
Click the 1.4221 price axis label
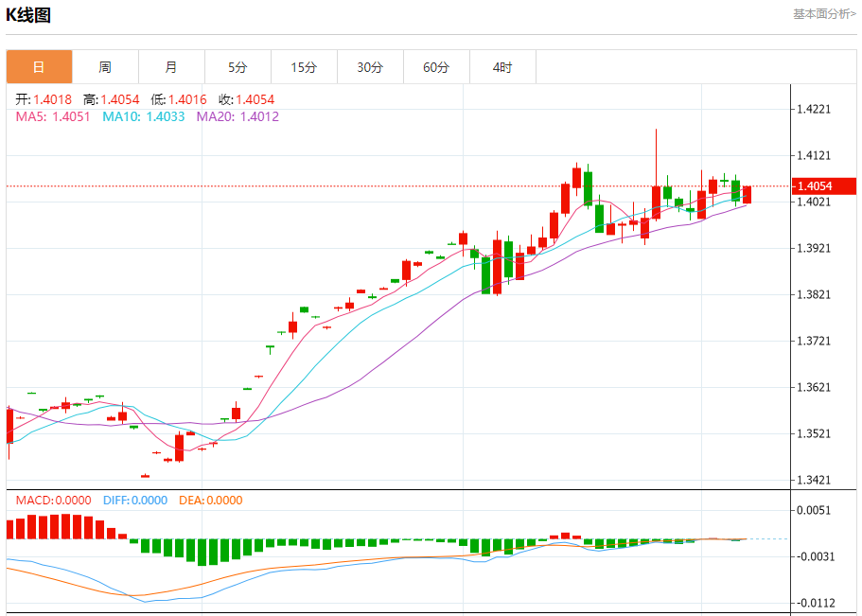[815, 110]
